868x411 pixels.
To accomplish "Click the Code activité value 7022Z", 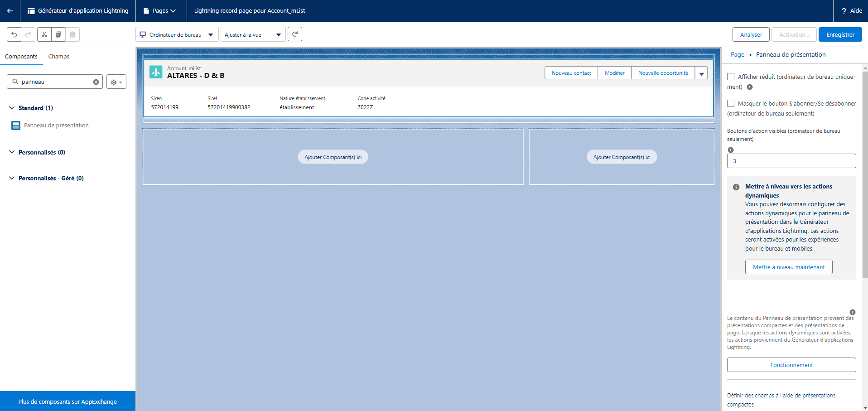I will point(365,107).
